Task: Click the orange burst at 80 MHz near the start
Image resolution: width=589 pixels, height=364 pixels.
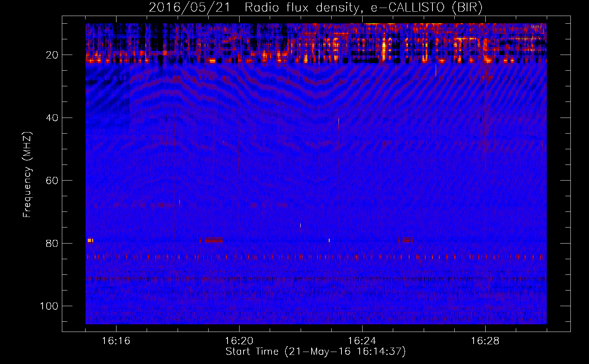Action: 90,240
